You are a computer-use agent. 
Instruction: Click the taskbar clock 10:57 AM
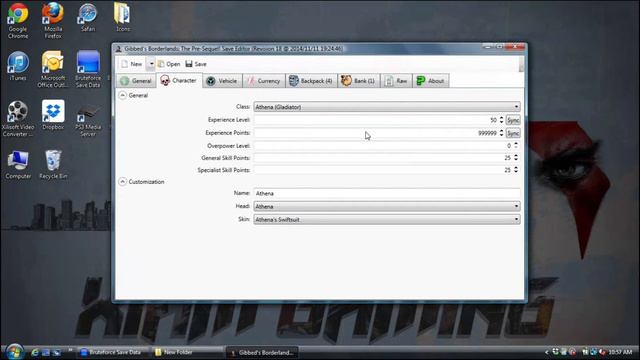pyautogui.click(x=620, y=352)
